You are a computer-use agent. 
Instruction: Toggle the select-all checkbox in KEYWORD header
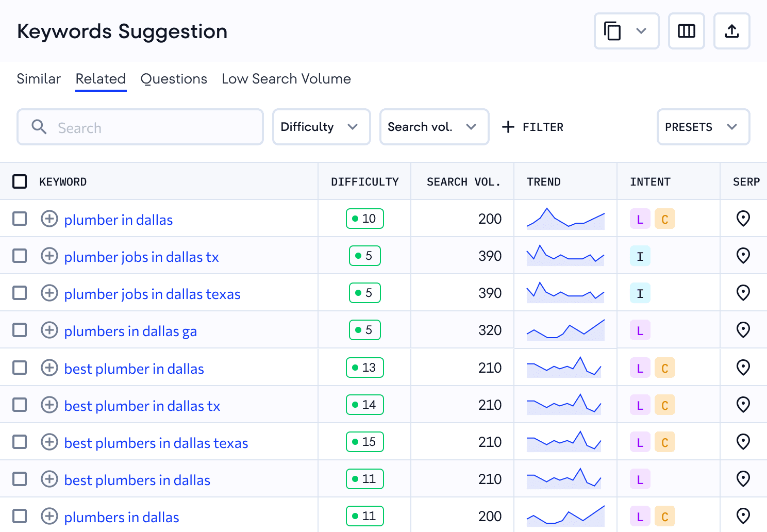click(20, 181)
